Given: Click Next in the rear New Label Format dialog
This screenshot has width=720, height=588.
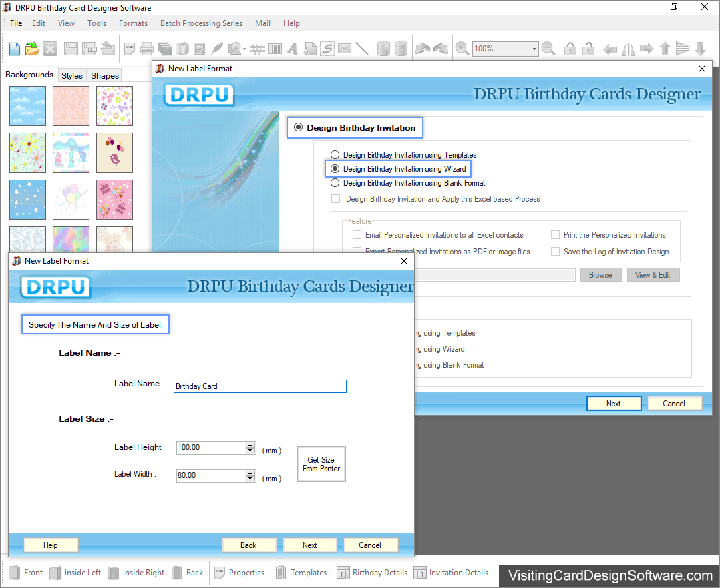Looking at the screenshot, I should pos(613,404).
